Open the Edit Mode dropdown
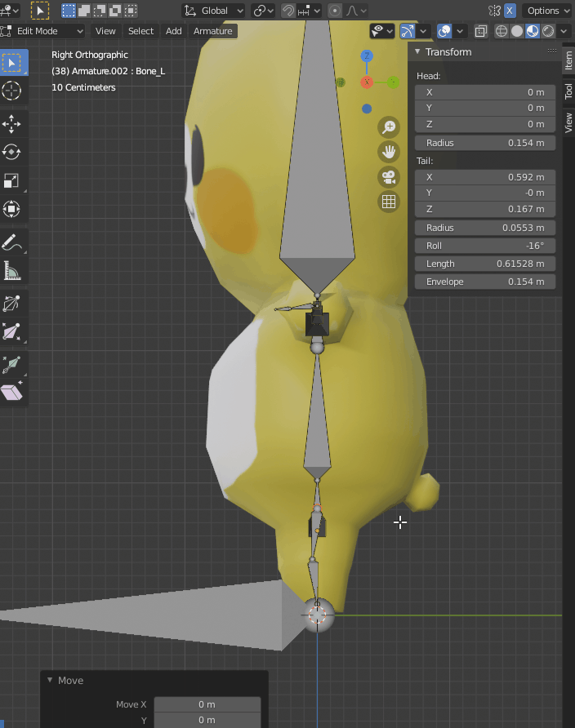575x728 pixels. (42, 31)
